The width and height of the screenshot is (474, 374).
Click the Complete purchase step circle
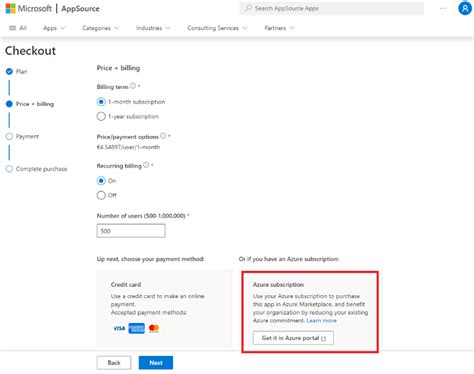tap(9, 169)
